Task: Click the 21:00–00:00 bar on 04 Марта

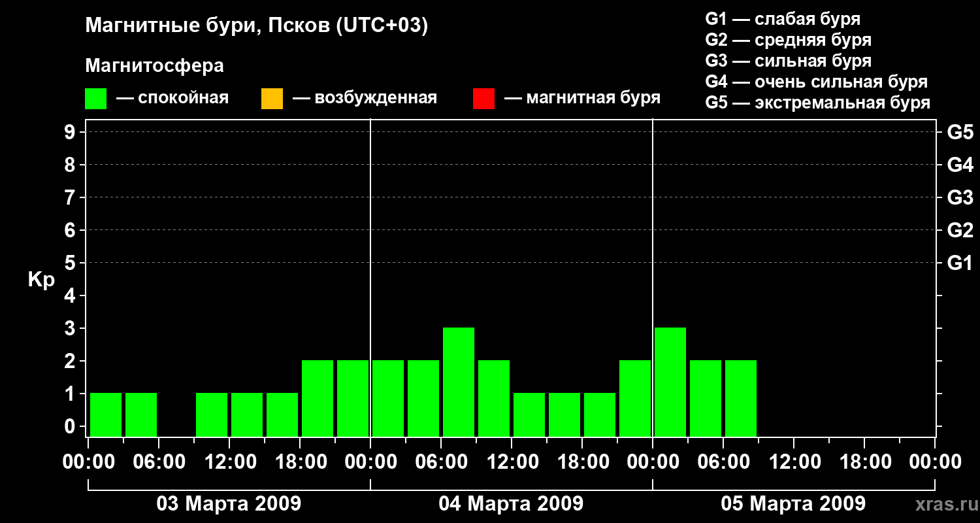Action: tap(635, 398)
